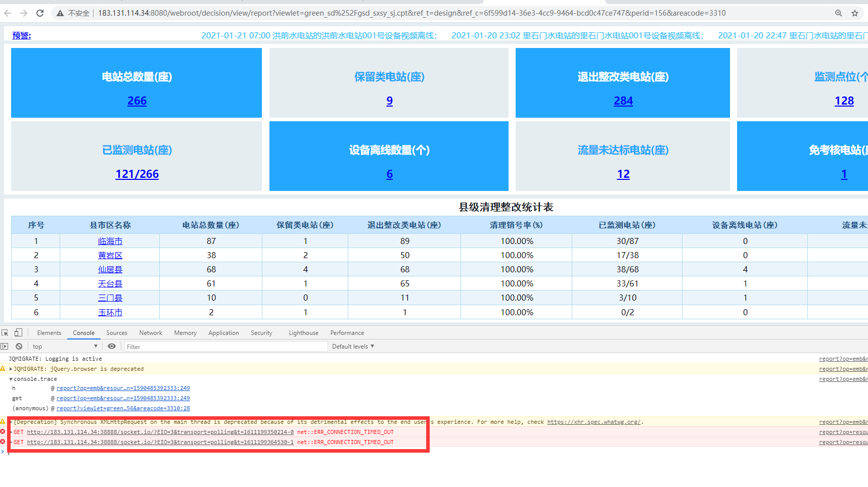Viewport: 868px width, 487px height.
Task: Toggle DevTools device toolbar icon
Action: click(18, 332)
